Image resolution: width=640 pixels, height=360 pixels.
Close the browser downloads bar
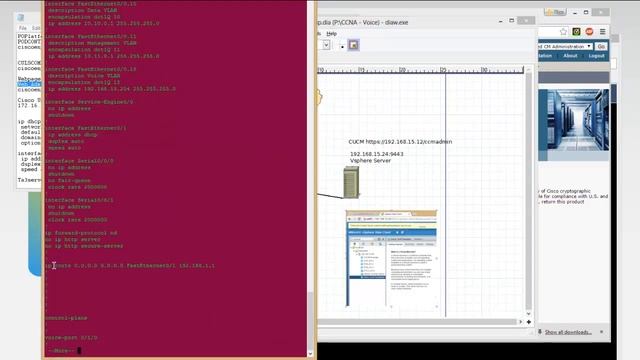click(x=602, y=332)
